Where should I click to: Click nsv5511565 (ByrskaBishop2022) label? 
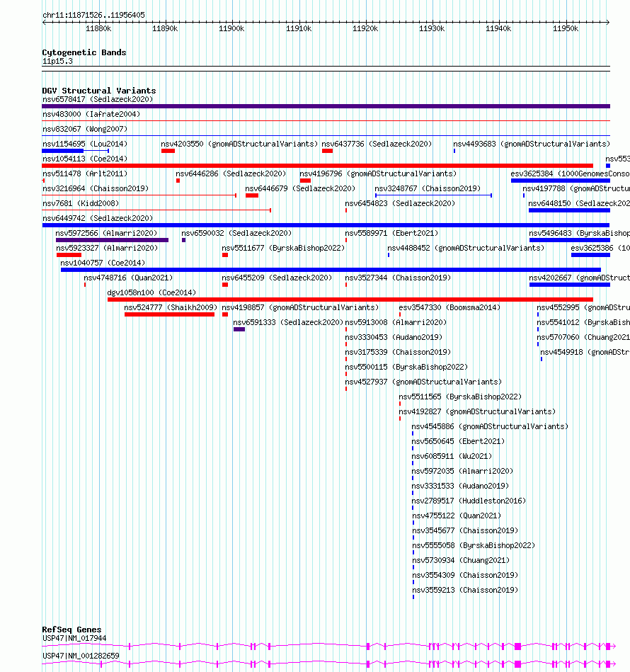[460, 397]
